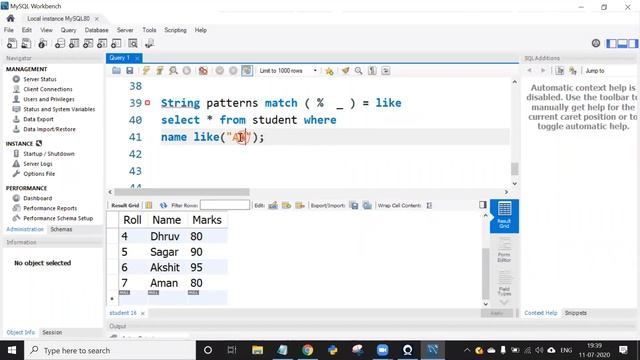Image resolution: width=640 pixels, height=360 pixels.
Task: Open the Edit menu
Action: pyautogui.click(x=27, y=30)
